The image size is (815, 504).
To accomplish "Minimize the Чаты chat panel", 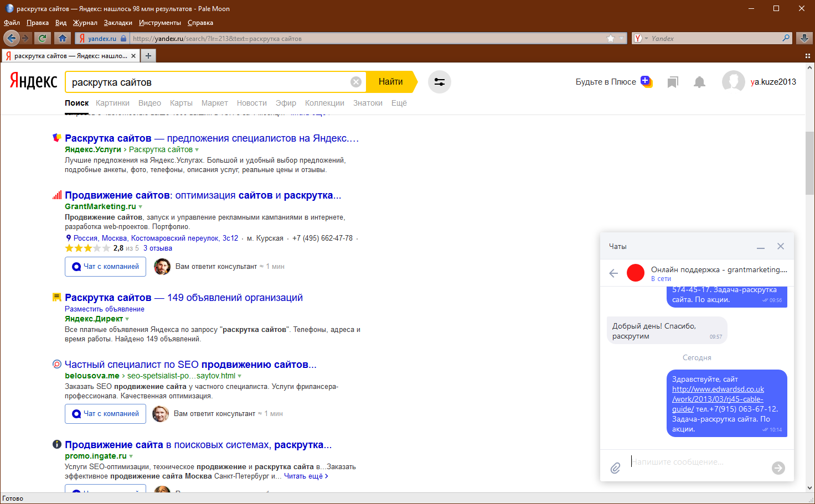I will [x=761, y=247].
